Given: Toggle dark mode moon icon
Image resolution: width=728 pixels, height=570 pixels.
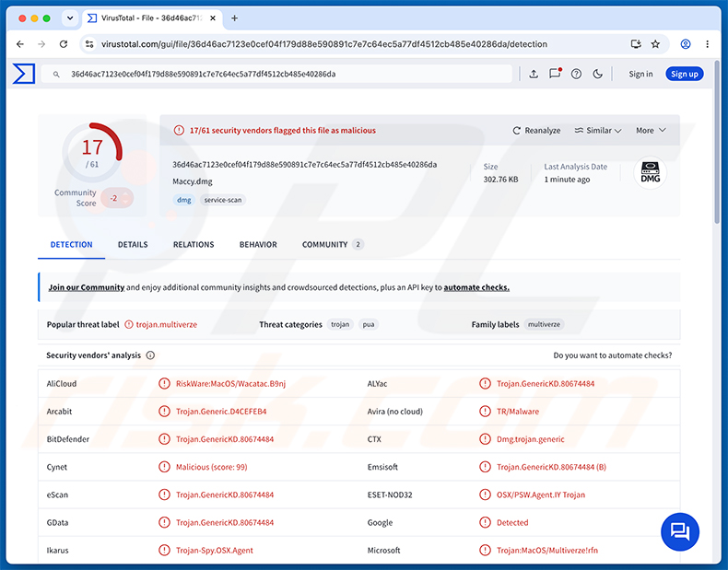Looking at the screenshot, I should (597, 74).
